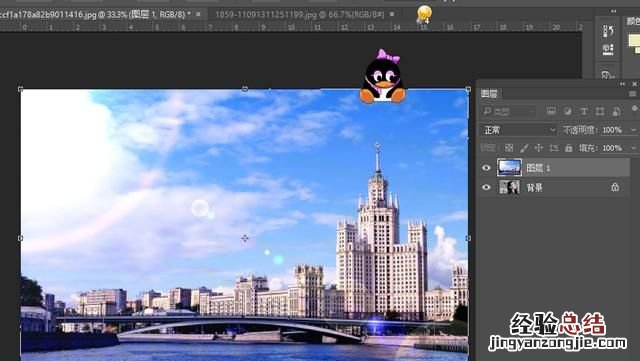The image size is (640, 361).
Task: Filter layers by pixel layer icon
Action: tap(551, 111)
